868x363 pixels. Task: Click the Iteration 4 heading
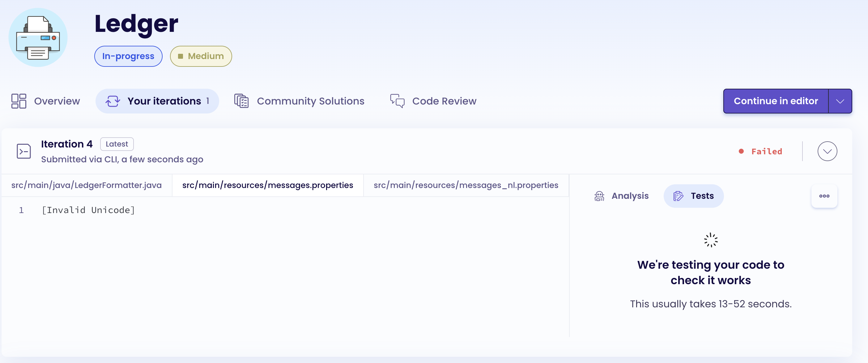67,144
